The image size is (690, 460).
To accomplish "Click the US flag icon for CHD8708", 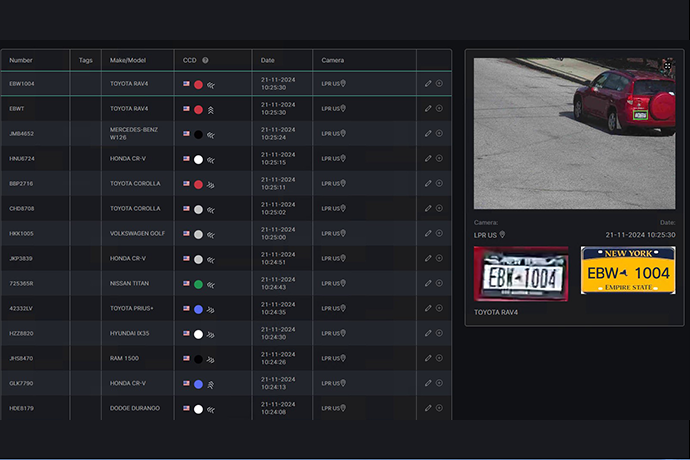I will 187,209.
